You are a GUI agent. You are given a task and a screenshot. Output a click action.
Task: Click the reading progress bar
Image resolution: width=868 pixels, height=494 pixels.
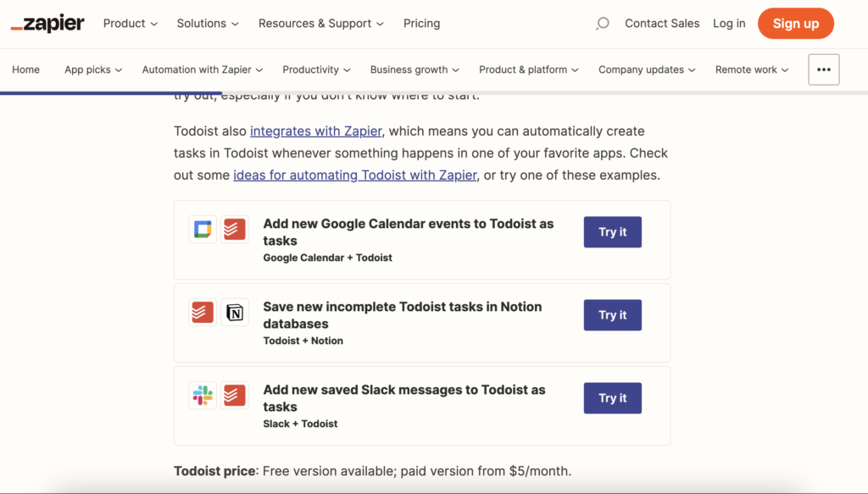[434, 93]
